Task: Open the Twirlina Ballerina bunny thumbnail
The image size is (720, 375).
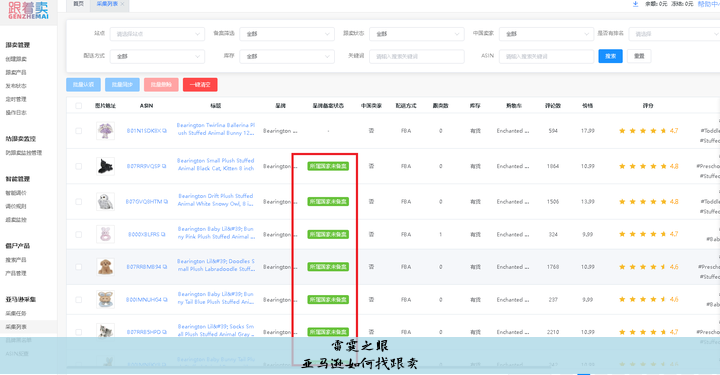Action: click(x=105, y=131)
